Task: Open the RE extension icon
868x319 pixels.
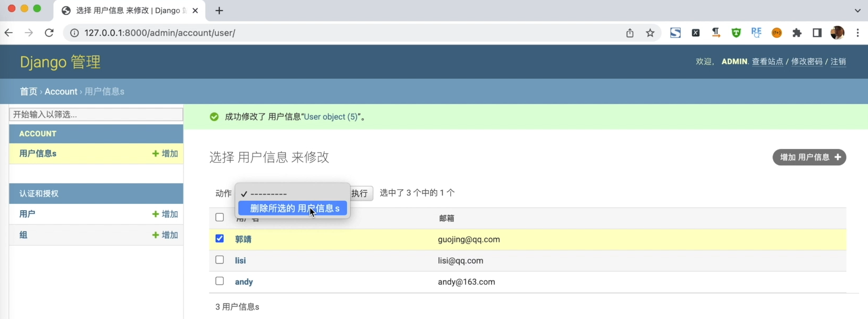Action: (x=757, y=33)
